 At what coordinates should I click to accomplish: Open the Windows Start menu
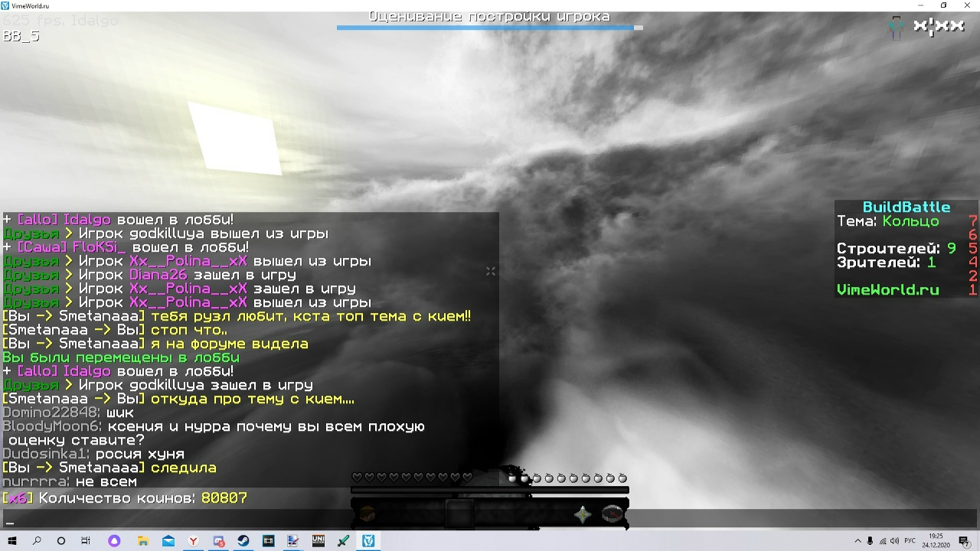[x=12, y=541]
